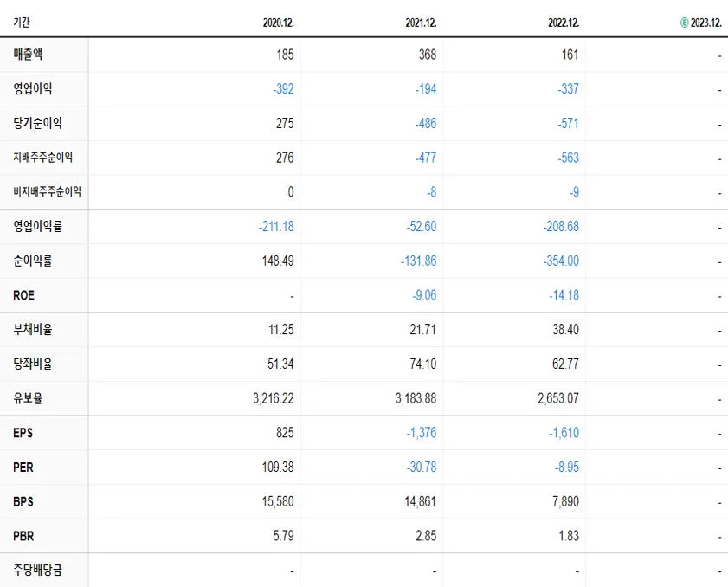Screen dimensions: 728x587
Task: Click BPS value 15,580
Action: click(278, 501)
